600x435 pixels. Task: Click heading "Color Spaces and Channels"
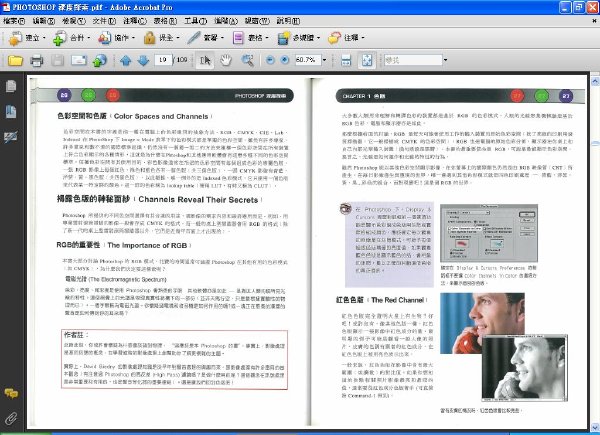pos(161,116)
